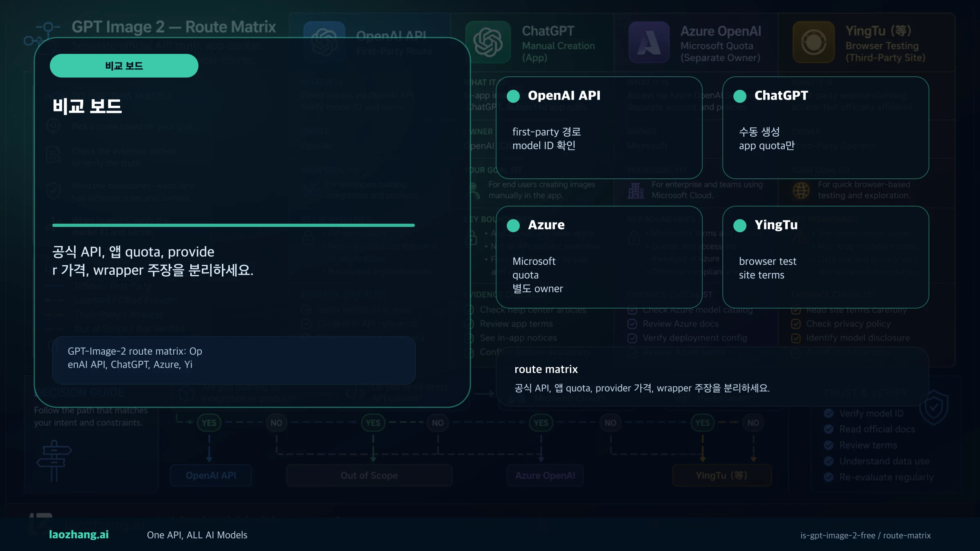Image resolution: width=980 pixels, height=551 pixels.
Task: Toggle the Understand data use check
Action: 829,461
